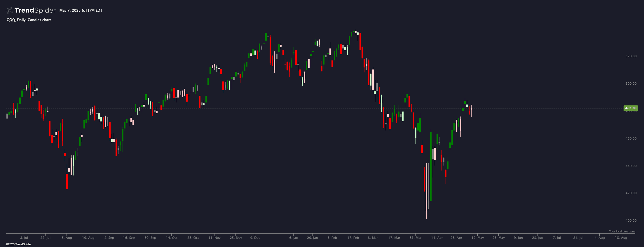Click the '4. Aug' date axis label at right
644x247 pixels.
pos(600,238)
